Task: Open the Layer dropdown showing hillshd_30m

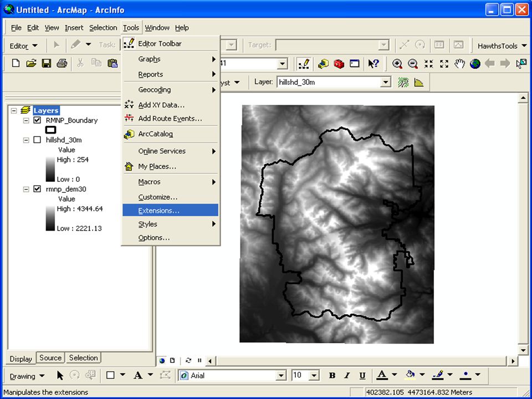Action: click(x=385, y=82)
